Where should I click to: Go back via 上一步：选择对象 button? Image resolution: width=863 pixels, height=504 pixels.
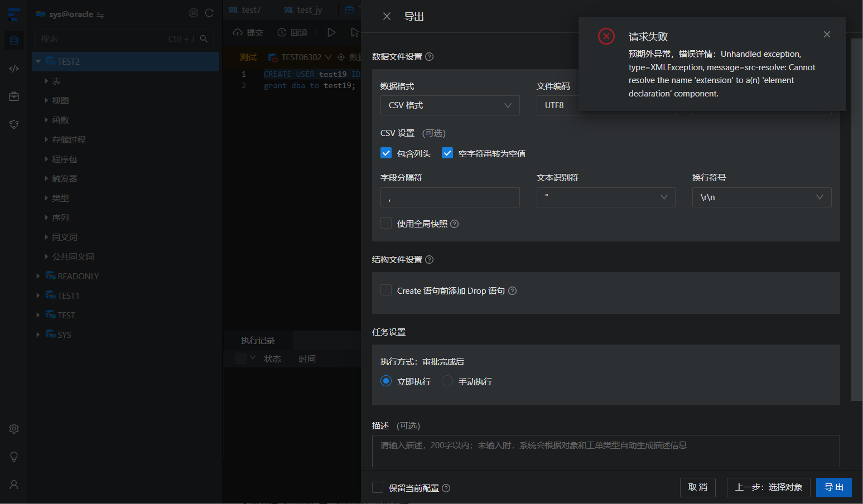(769, 487)
